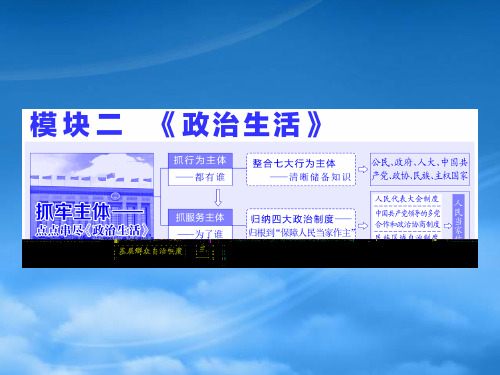Screen dimensions: 500x375
Task: Click the 公民、政府、人大 list box
Action: (x=420, y=169)
